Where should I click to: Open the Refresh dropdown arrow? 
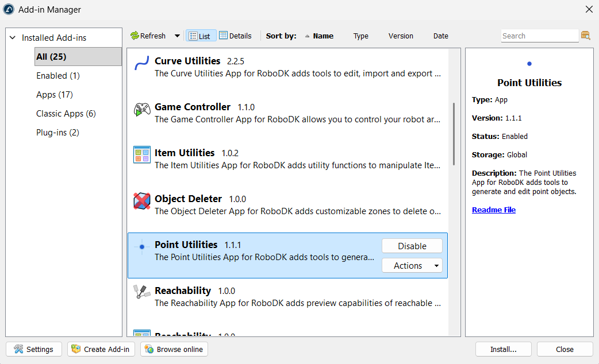(177, 36)
